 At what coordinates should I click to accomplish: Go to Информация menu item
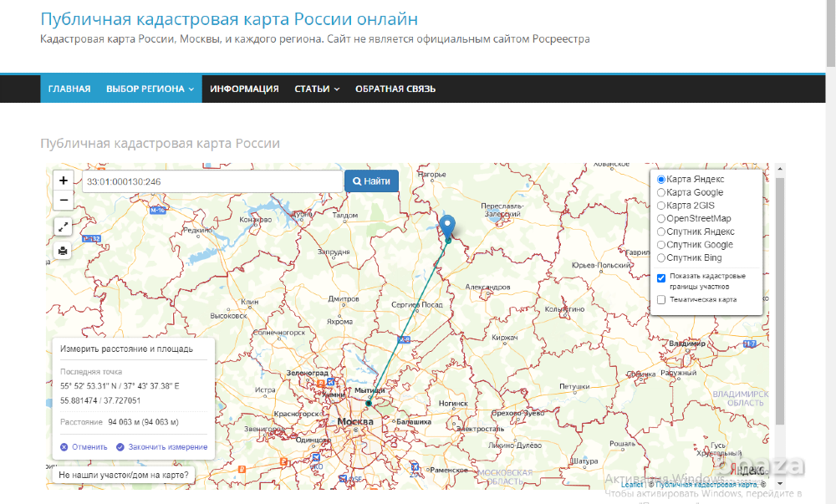point(244,89)
